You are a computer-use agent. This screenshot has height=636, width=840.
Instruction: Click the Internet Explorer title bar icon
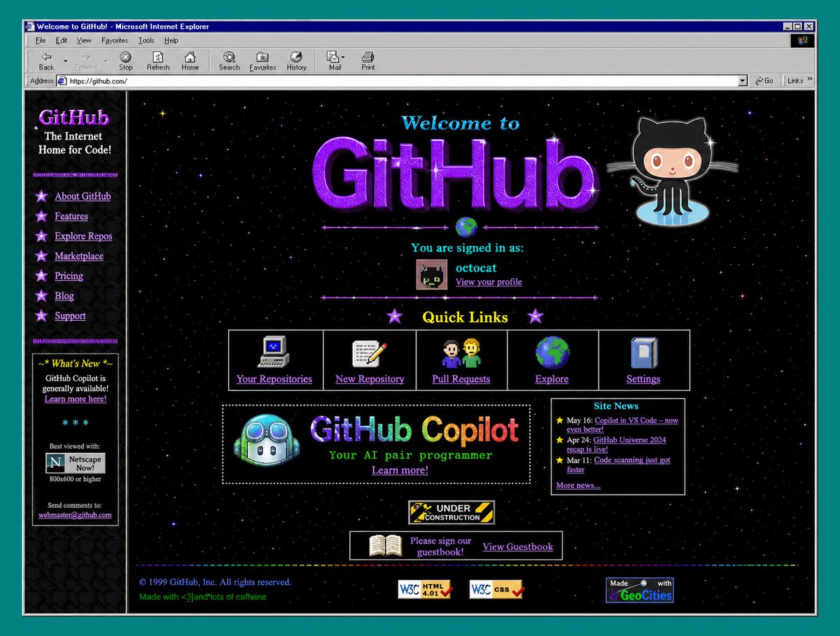29,27
